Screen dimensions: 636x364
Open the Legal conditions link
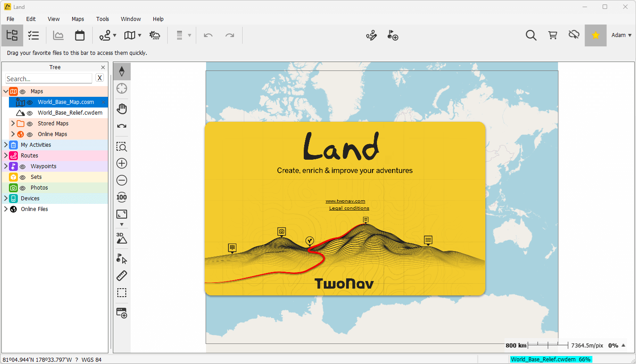(349, 208)
